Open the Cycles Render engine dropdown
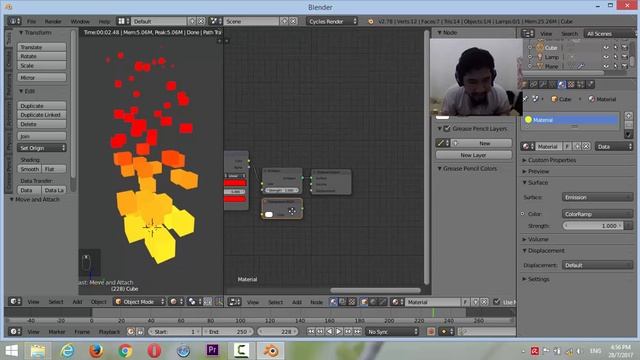The height and width of the screenshot is (360, 640). [332, 21]
